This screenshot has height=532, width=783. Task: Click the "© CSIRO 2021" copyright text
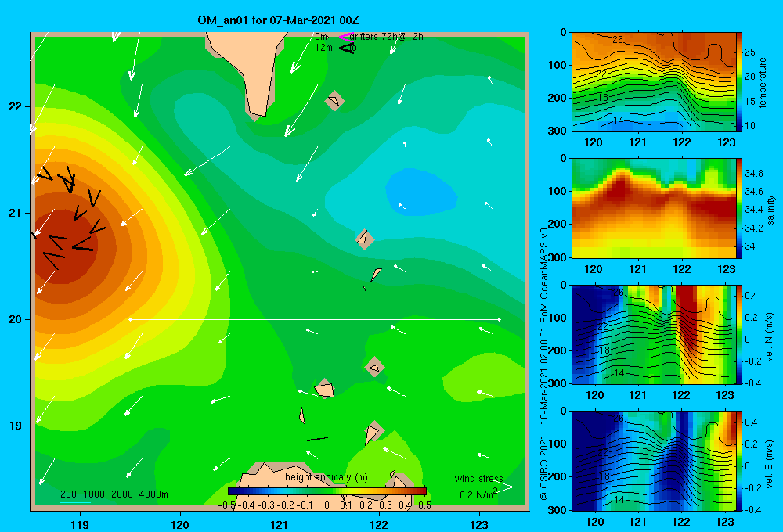pyautogui.click(x=544, y=468)
